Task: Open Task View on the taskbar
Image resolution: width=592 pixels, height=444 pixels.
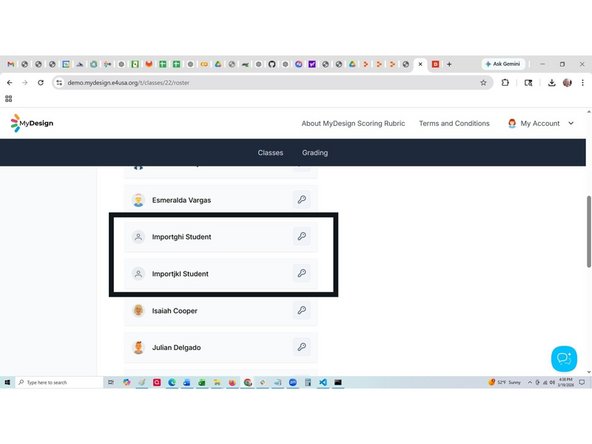Action: tap(111, 382)
